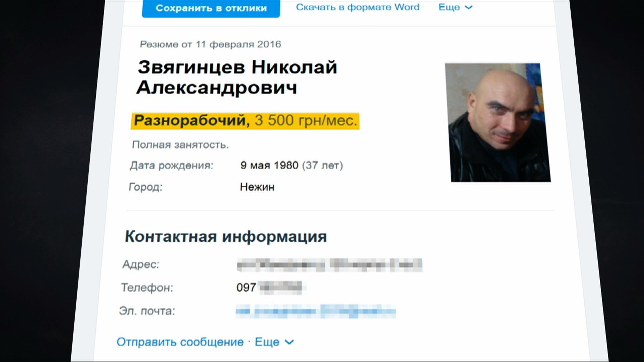Click the 'Эл. почта:' label
Screen dimensions: 644x362
click(x=147, y=311)
